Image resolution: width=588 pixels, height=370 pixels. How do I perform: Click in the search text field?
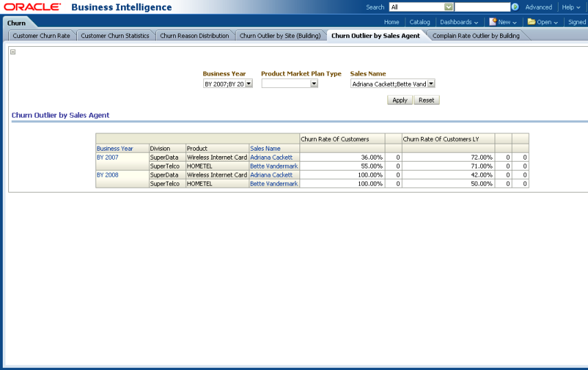482,7
